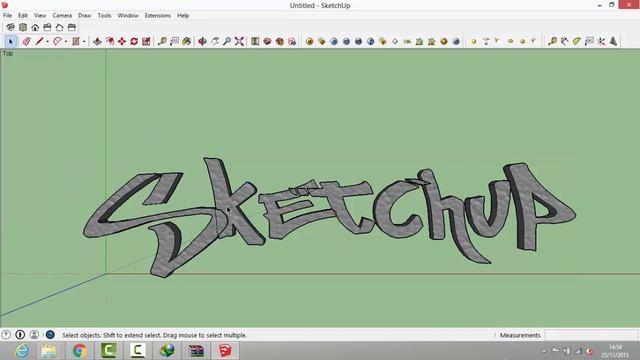This screenshot has height=360, width=640.
Task: Switch to the Front view house icon
Action: [35, 27]
